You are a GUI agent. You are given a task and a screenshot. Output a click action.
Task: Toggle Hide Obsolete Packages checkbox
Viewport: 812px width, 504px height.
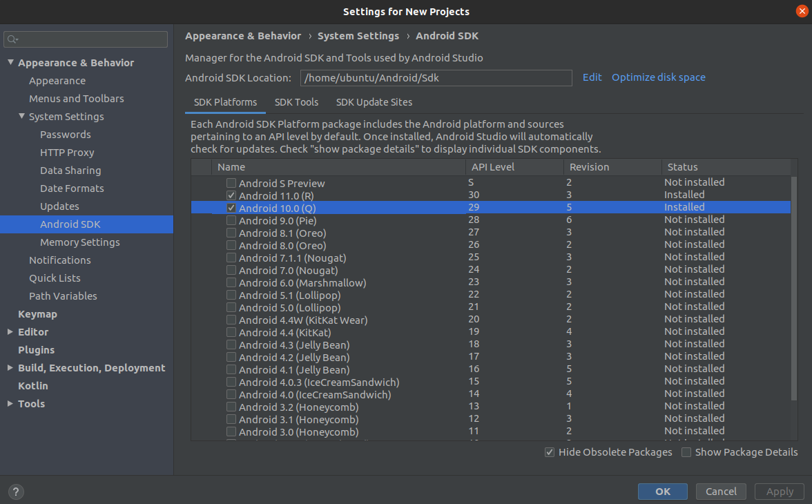550,452
